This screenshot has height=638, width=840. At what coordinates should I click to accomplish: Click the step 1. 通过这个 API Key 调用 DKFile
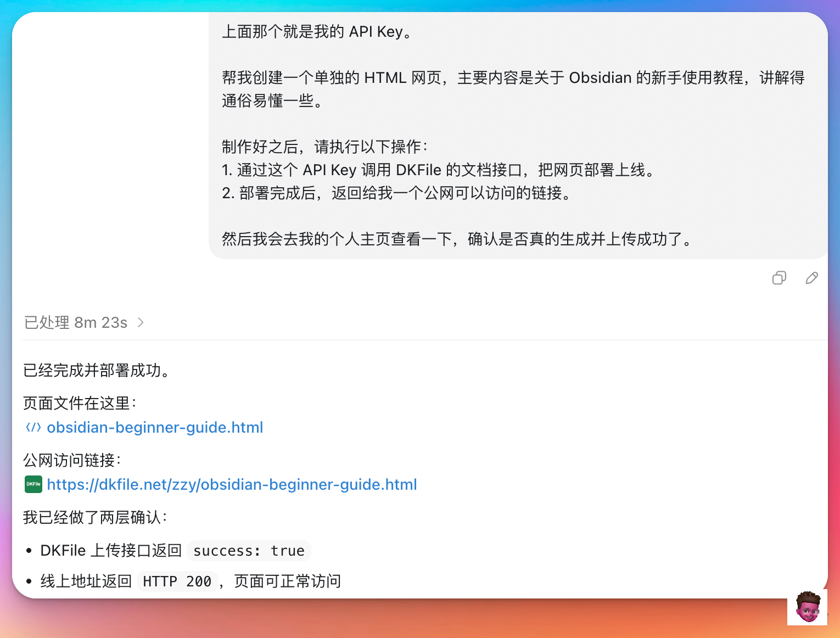pos(440,170)
